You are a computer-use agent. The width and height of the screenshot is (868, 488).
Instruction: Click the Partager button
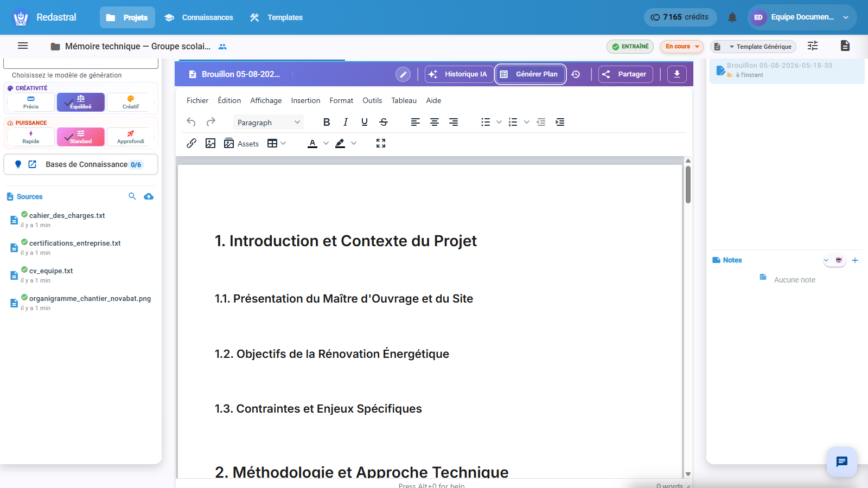click(x=626, y=74)
